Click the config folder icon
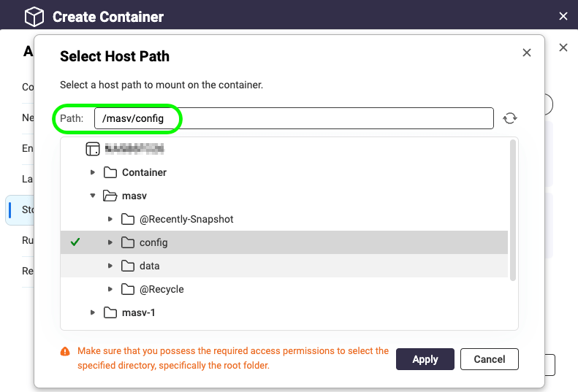The height and width of the screenshot is (392, 578). point(128,242)
